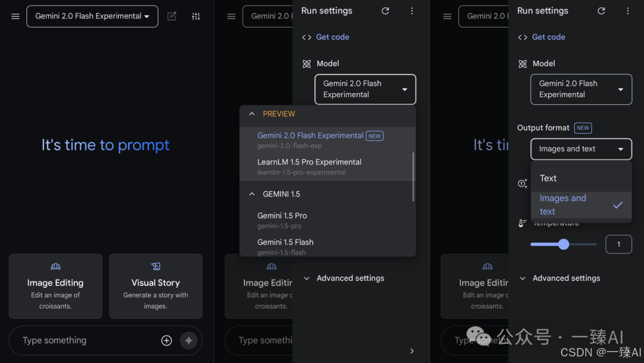Open the Image Editing card in right panel
644x363 pixels.
475,286
